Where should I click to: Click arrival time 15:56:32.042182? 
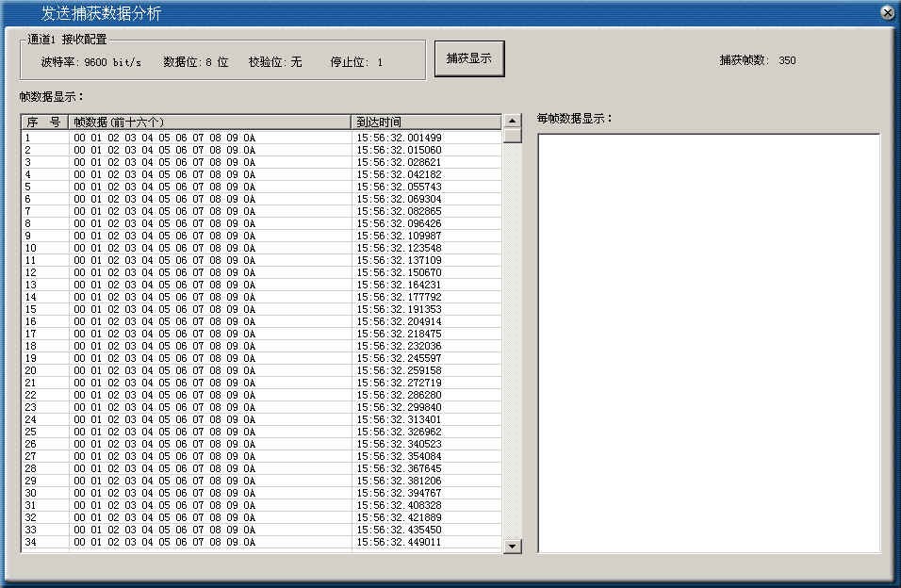point(400,174)
